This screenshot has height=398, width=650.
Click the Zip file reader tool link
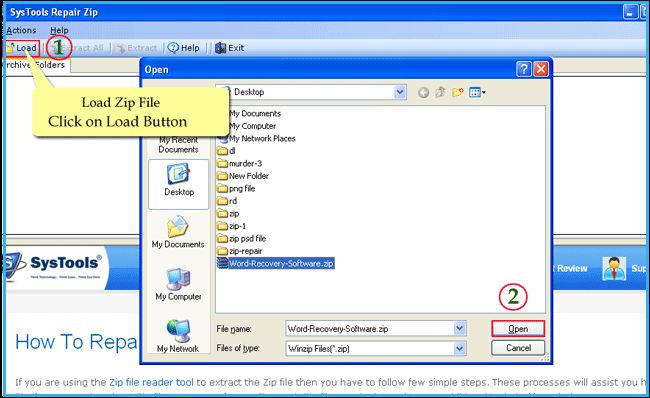(x=151, y=382)
